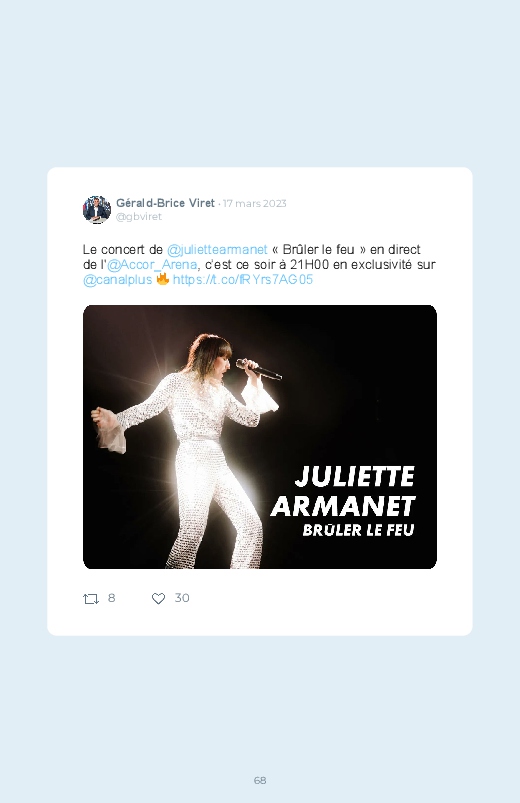Image resolution: width=520 pixels, height=803 pixels.
Task: Click the fire emoji after @canalplus
Action: [x=162, y=279]
